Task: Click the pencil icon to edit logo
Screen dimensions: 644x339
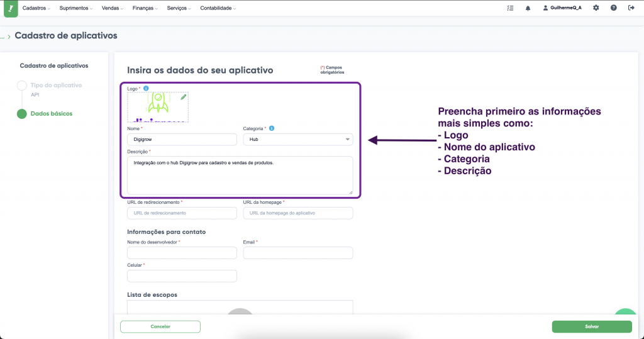Action: 183,97
